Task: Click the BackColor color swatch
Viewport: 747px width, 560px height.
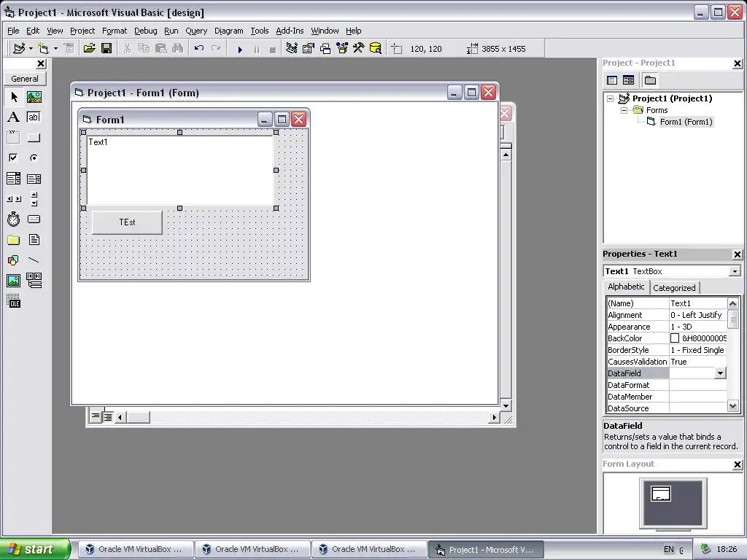Action: click(675, 338)
